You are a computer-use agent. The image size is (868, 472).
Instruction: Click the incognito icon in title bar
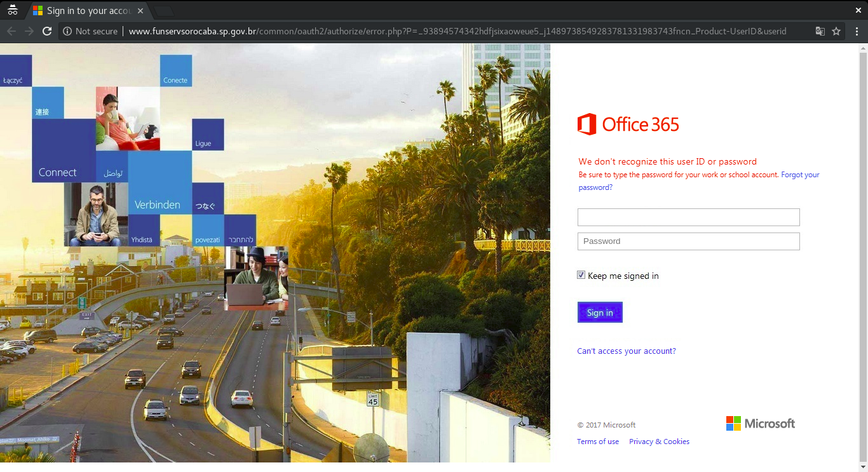pos(13,10)
